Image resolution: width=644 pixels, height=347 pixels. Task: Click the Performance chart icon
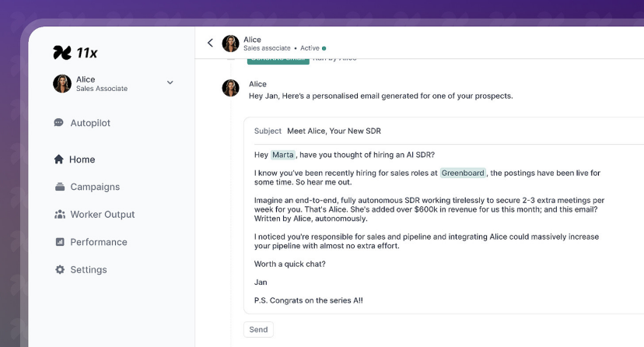point(60,242)
